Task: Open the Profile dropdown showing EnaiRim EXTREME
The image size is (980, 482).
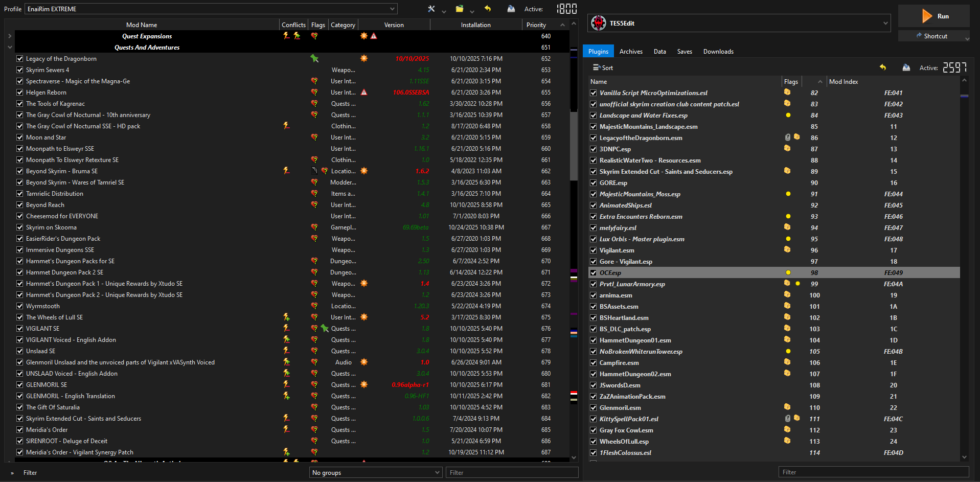Action: point(211,9)
